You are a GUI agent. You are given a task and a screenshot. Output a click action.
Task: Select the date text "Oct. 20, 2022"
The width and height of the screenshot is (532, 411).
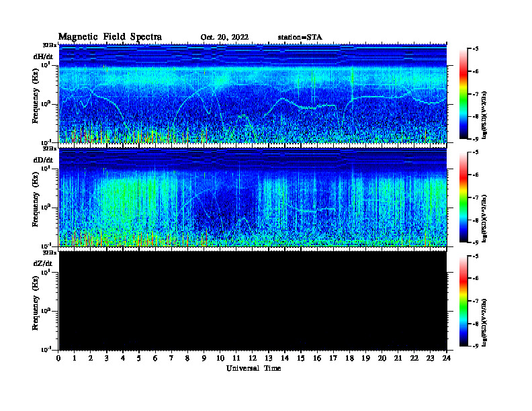click(224, 38)
